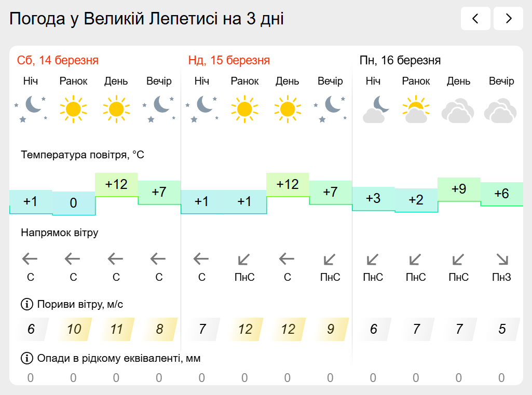Open info icon for wind gusts
532x395 pixels.
point(26,304)
